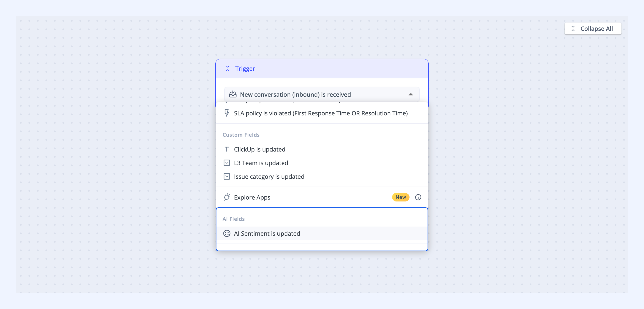Click the Collapse All button
Screen dimensions: 644x309
(x=593, y=28)
